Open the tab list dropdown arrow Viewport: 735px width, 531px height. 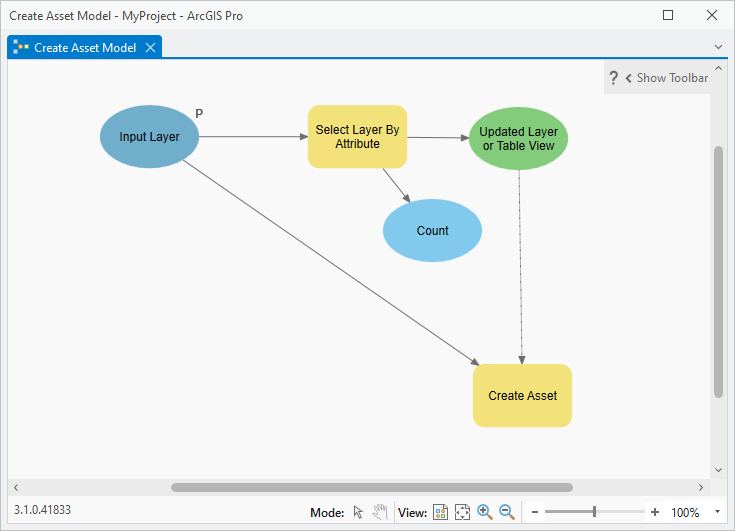click(x=718, y=47)
